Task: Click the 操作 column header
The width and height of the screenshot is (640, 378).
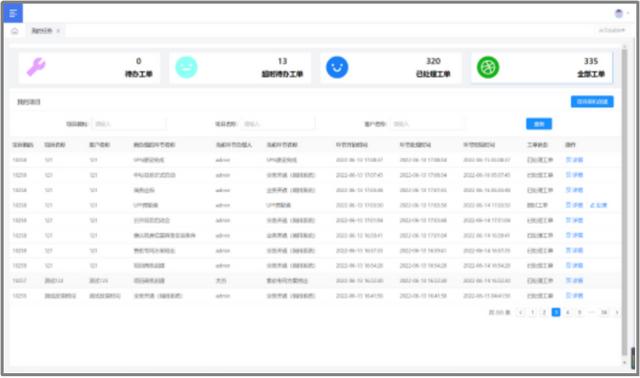Action: pyautogui.click(x=570, y=145)
